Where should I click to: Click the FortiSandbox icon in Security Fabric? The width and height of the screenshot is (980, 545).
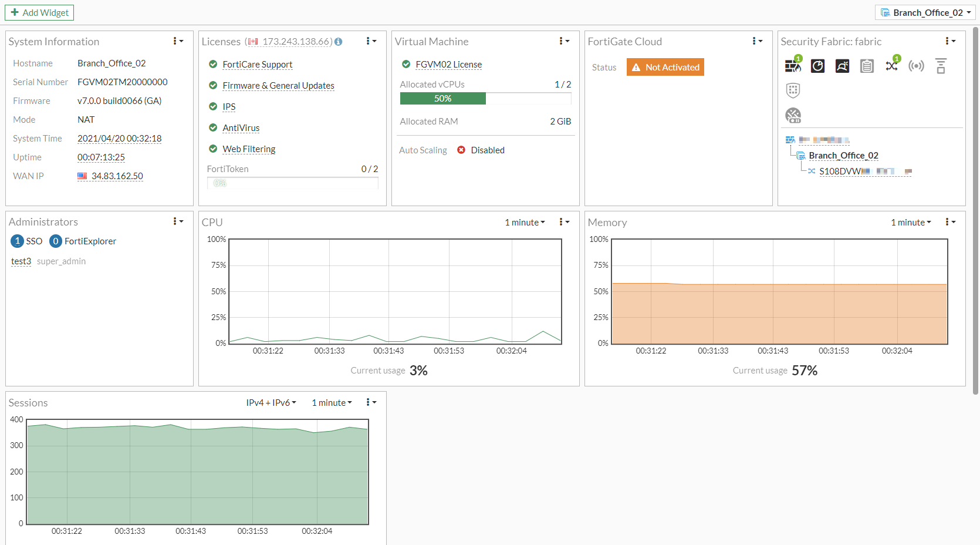(x=842, y=66)
